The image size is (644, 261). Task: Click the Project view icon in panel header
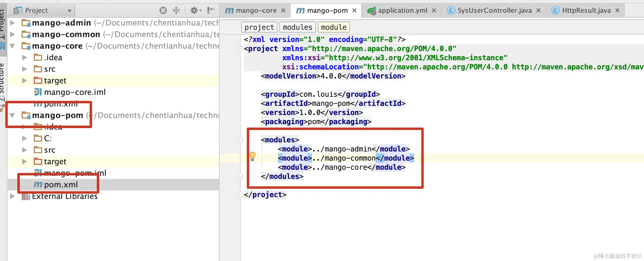coord(18,11)
